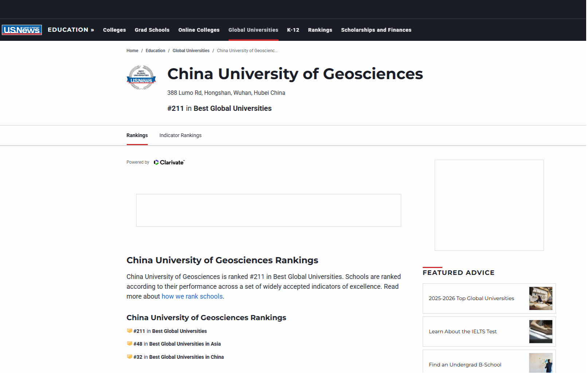Image resolution: width=588 pixels, height=373 pixels.
Task: Open Scholarships and Finances menu item
Action: point(376,30)
